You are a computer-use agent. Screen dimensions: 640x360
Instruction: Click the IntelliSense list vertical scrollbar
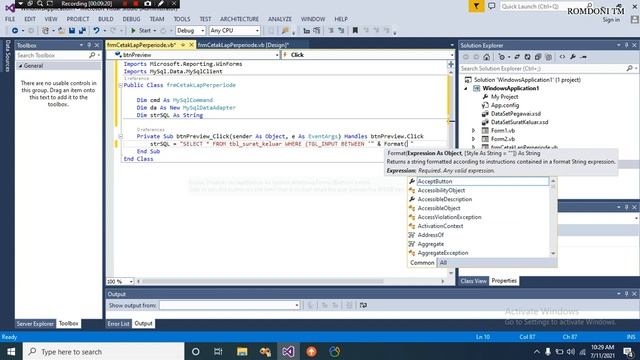point(553,217)
